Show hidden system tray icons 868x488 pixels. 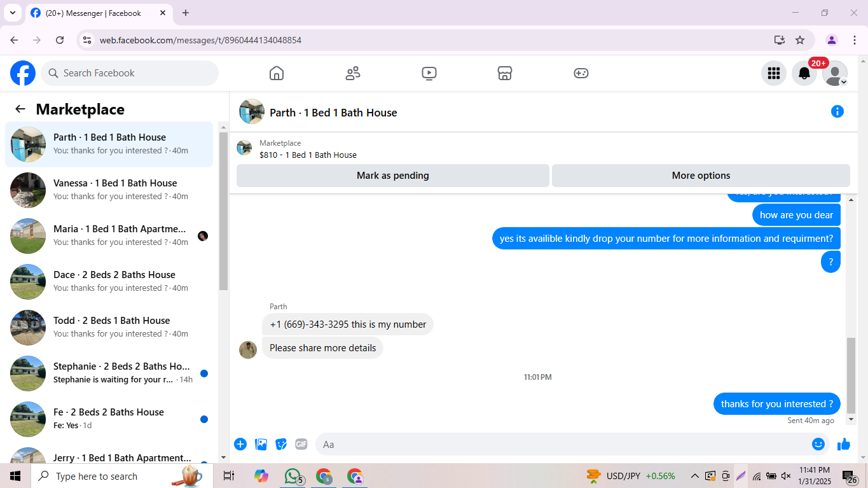coord(695,476)
